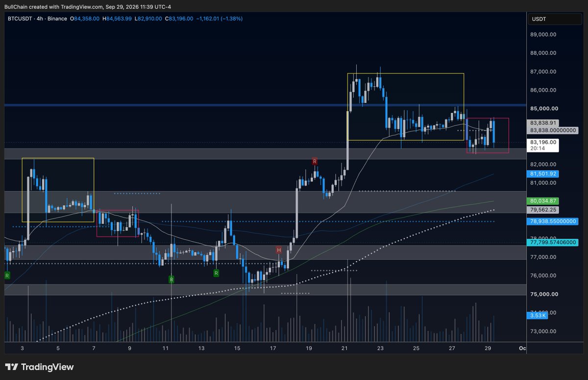This screenshot has width=588, height=380.
Task: Click date label 9 on the time axis
Action: (129, 348)
